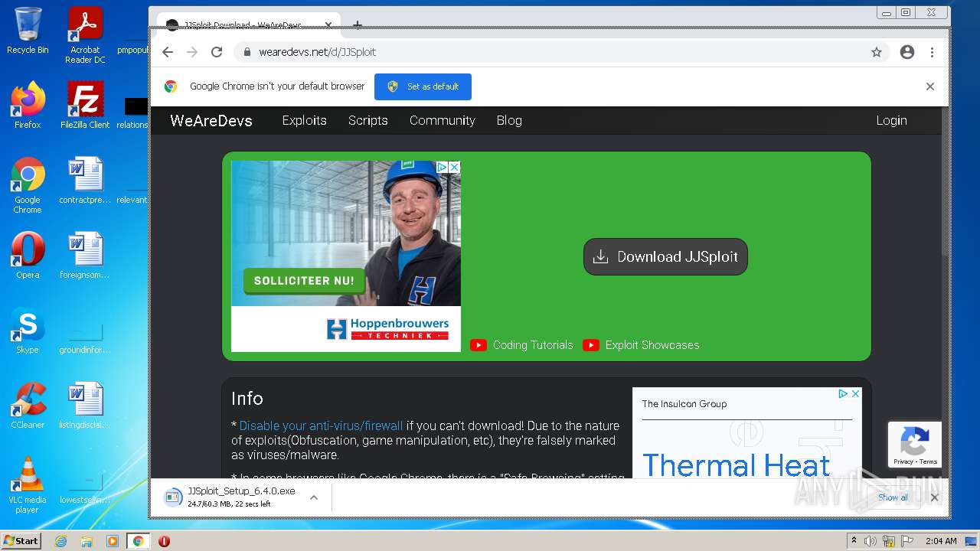Open listingdiscla Word document on desktop
Image resolution: width=980 pixels, height=551 pixels.
tap(85, 405)
